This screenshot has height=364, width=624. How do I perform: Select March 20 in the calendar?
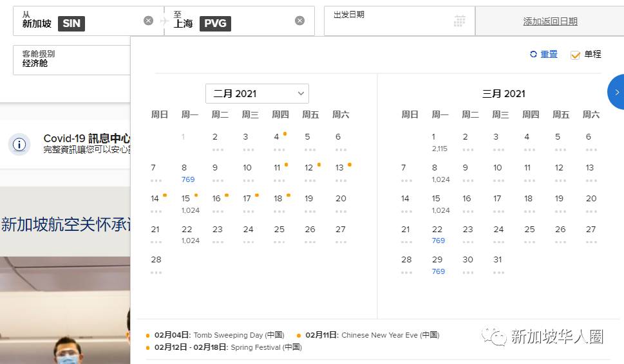click(591, 203)
